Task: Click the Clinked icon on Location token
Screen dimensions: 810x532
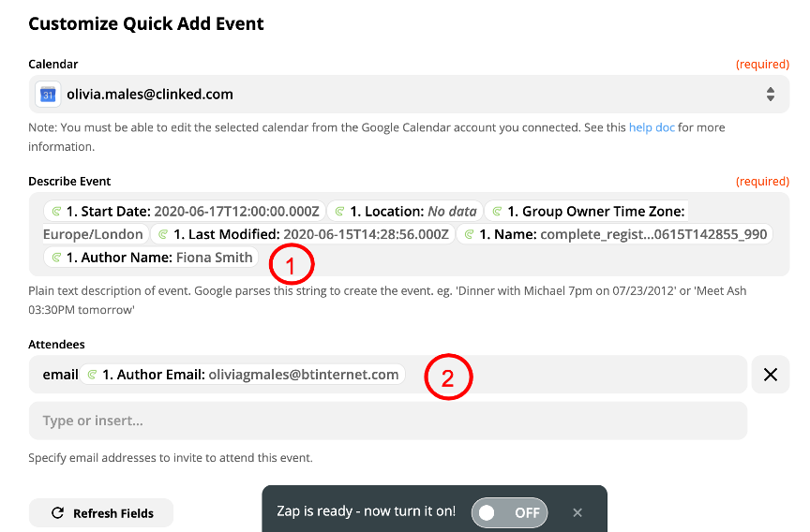Action: pos(340,212)
